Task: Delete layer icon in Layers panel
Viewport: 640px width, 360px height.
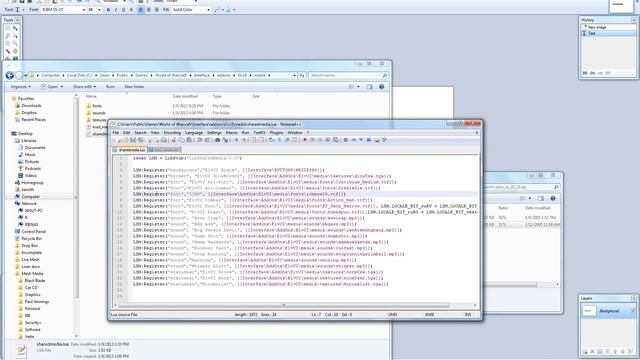Action: click(x=593, y=351)
